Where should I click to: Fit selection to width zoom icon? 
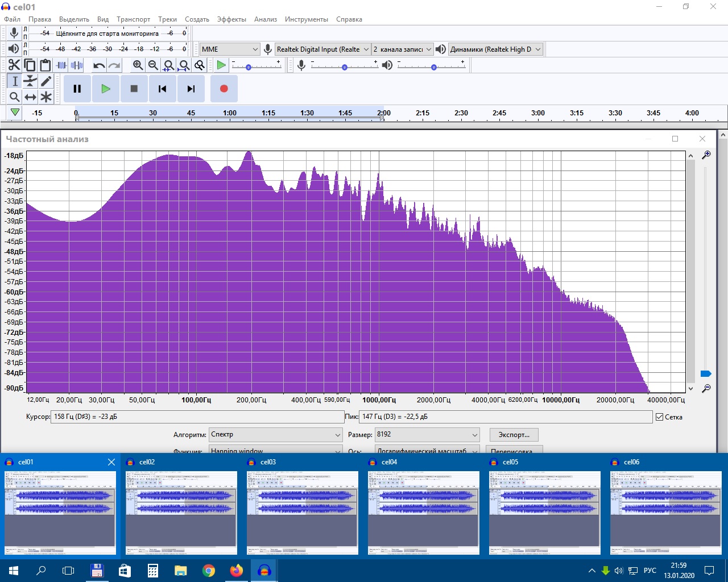[168, 65]
